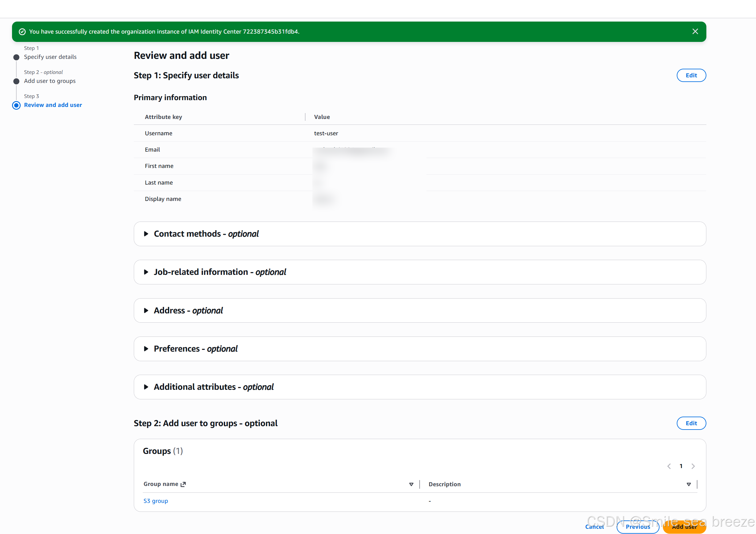Select the Step 2 Add user to groups indicator

click(16, 81)
